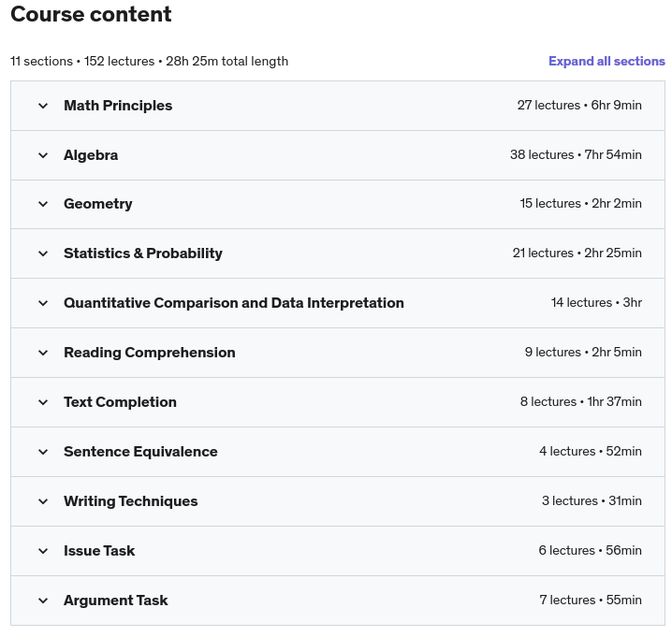The image size is (672, 637).
Task: Click chevron beside Quantitative Comparison and Data Interpretation
Action: (x=43, y=303)
